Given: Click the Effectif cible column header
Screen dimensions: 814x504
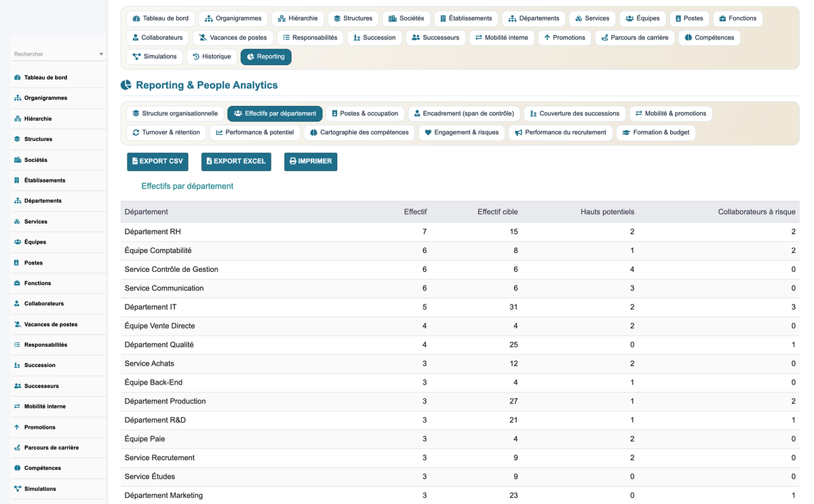Looking at the screenshot, I should click(x=497, y=212).
